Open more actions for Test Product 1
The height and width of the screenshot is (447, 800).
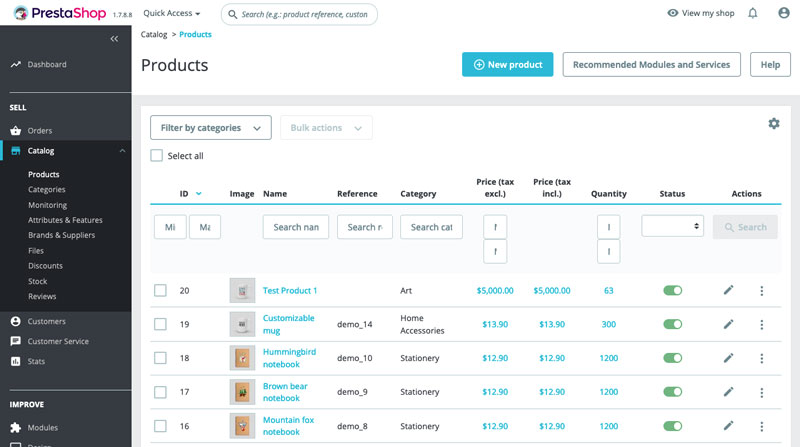(x=762, y=291)
